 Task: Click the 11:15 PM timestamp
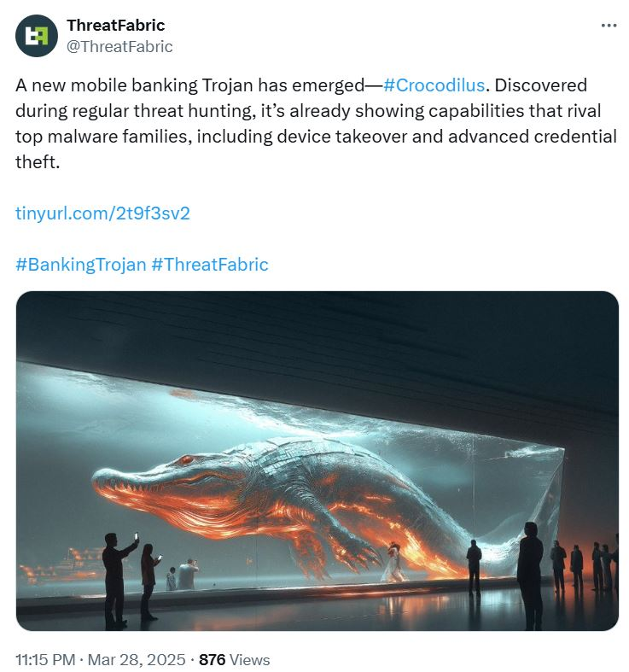[45, 659]
